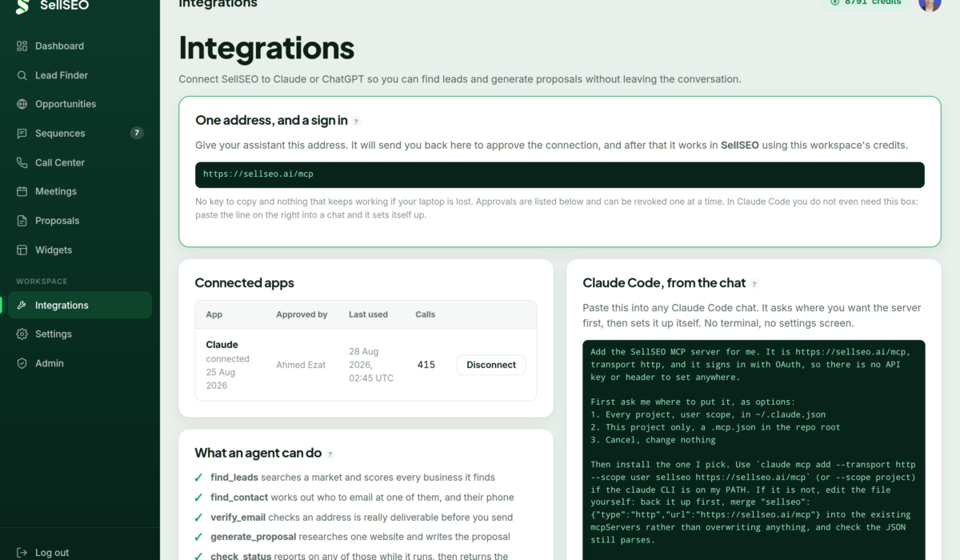Click the Last used column header
Screen dimensions: 960x560
point(368,314)
